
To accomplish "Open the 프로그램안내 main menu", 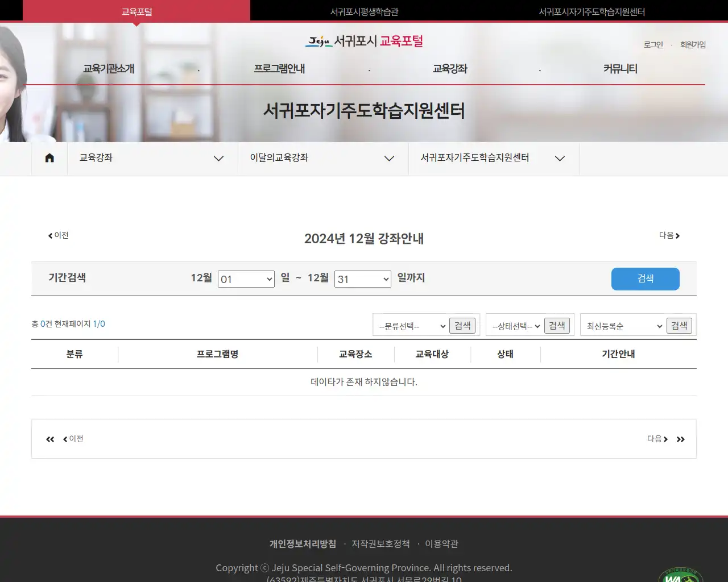I will coord(279,69).
